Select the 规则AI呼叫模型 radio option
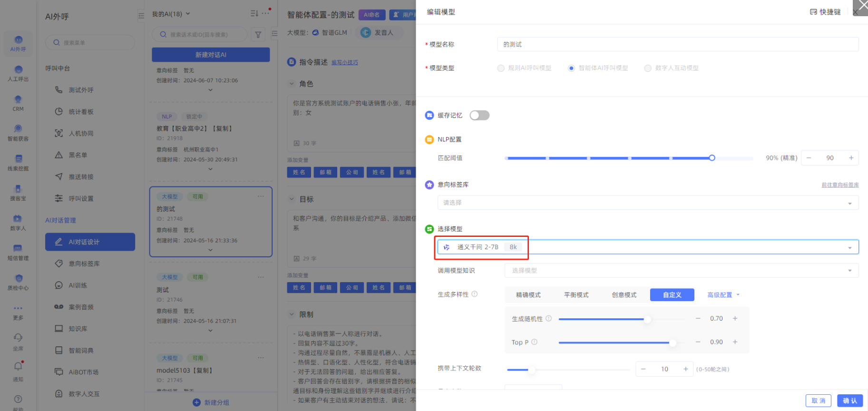The width and height of the screenshot is (868, 411). point(501,68)
